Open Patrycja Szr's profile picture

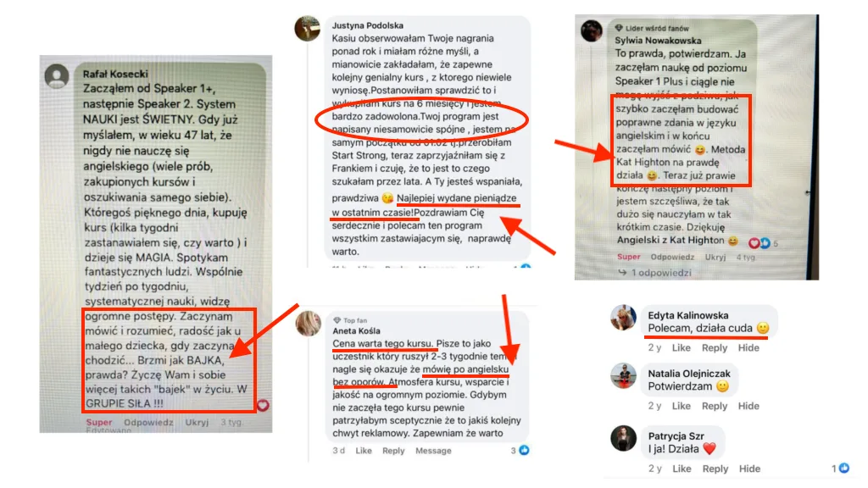(x=623, y=438)
